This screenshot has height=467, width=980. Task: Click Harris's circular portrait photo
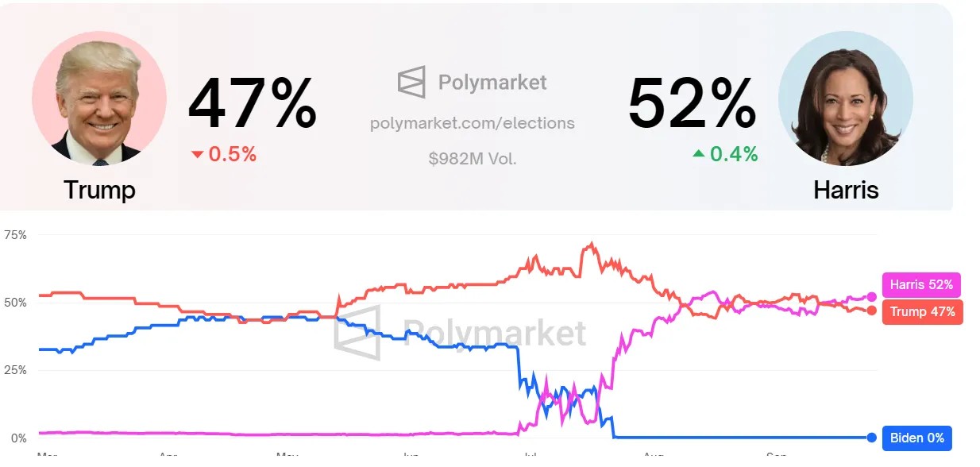point(846,98)
